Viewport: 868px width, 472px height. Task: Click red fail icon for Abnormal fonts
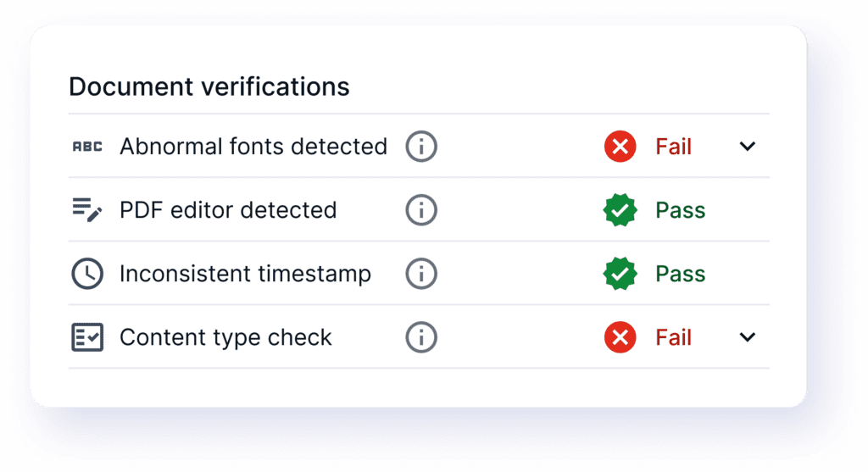[620, 147]
